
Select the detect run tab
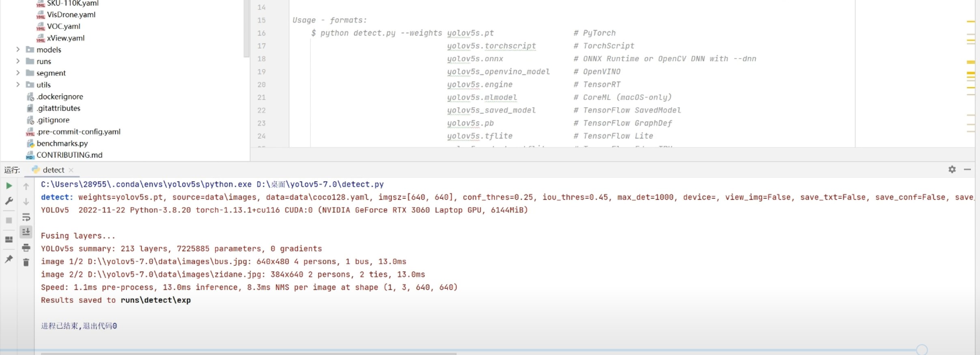coord(53,170)
